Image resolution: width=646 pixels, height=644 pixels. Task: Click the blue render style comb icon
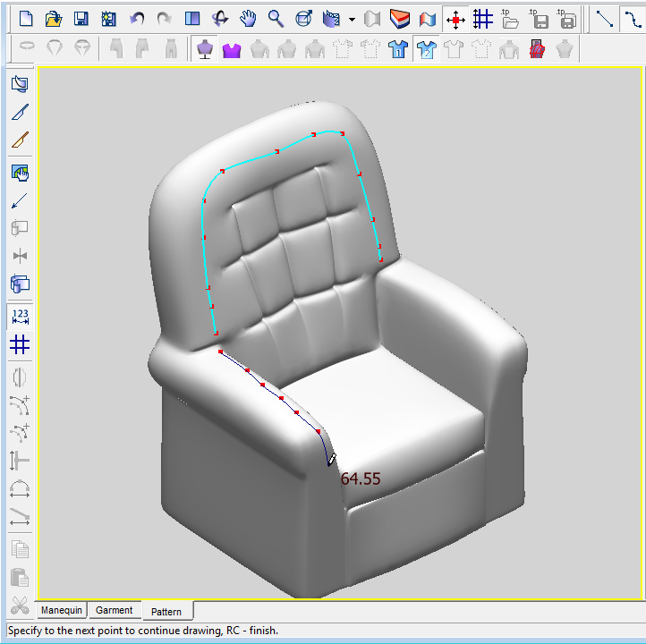tap(331, 19)
